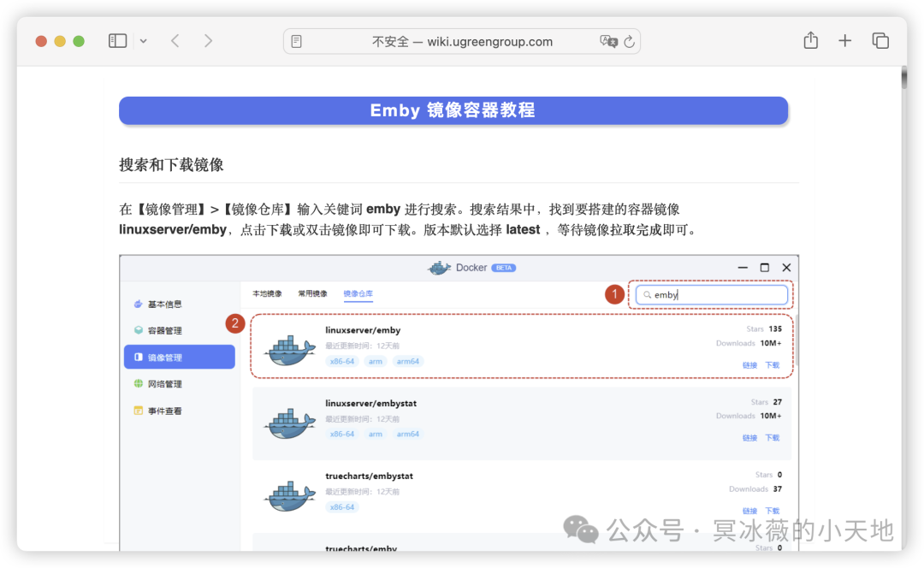Screen dimensions: 924x568
Task: Click Stars 27 count for linuxserver/embystat
Action: point(766,402)
